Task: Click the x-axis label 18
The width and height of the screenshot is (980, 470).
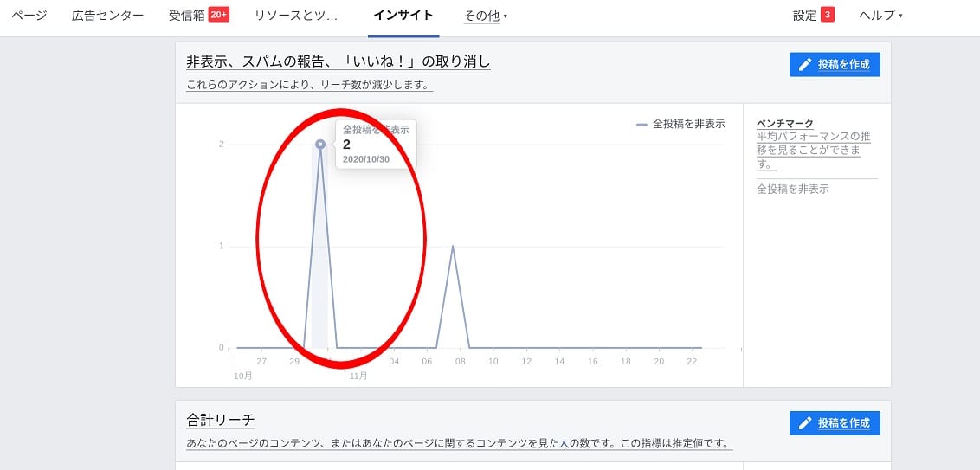Action: 626,361
